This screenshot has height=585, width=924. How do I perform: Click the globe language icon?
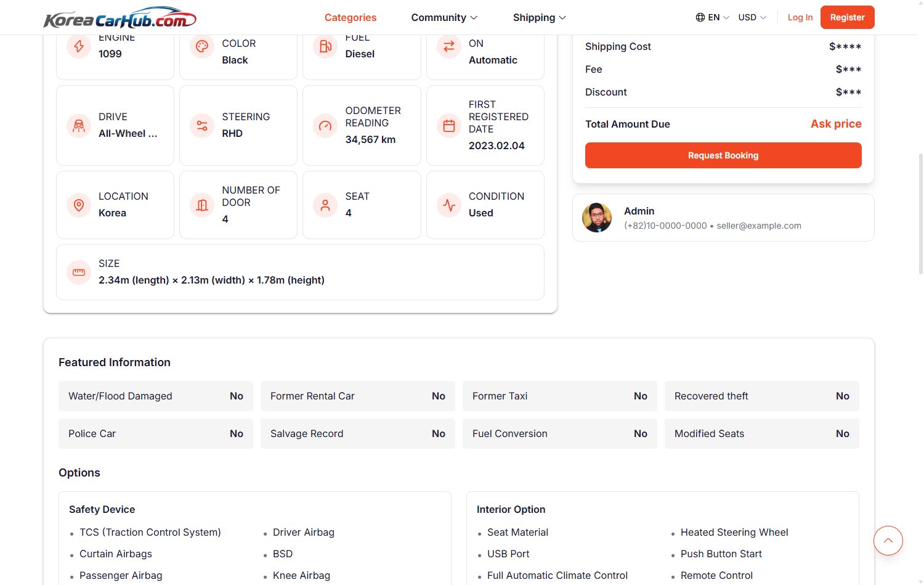coord(700,17)
